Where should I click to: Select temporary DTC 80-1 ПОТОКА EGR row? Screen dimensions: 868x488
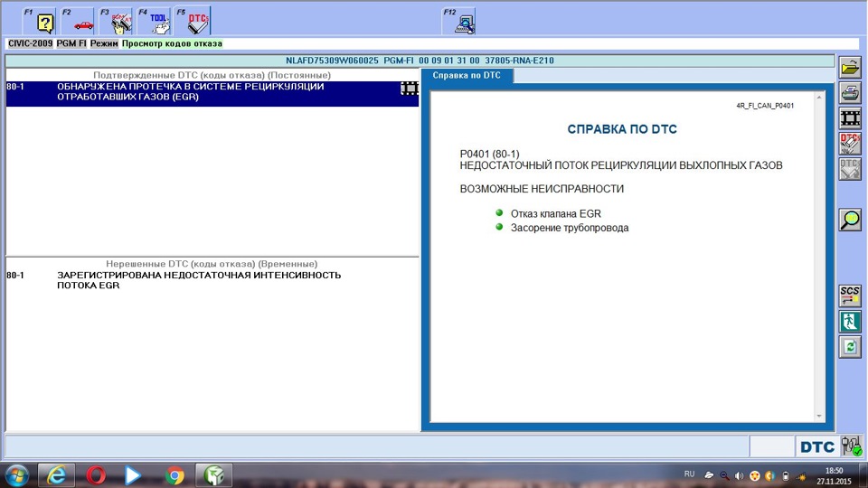click(x=212, y=280)
